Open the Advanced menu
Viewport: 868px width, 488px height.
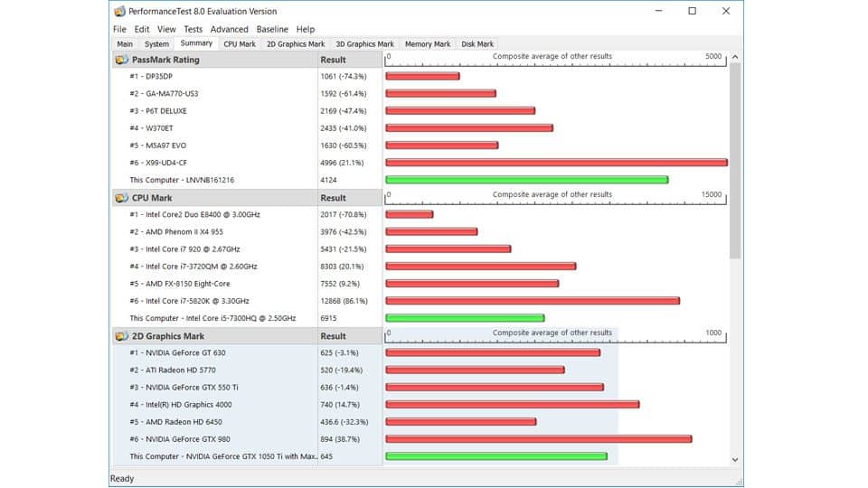coord(229,29)
